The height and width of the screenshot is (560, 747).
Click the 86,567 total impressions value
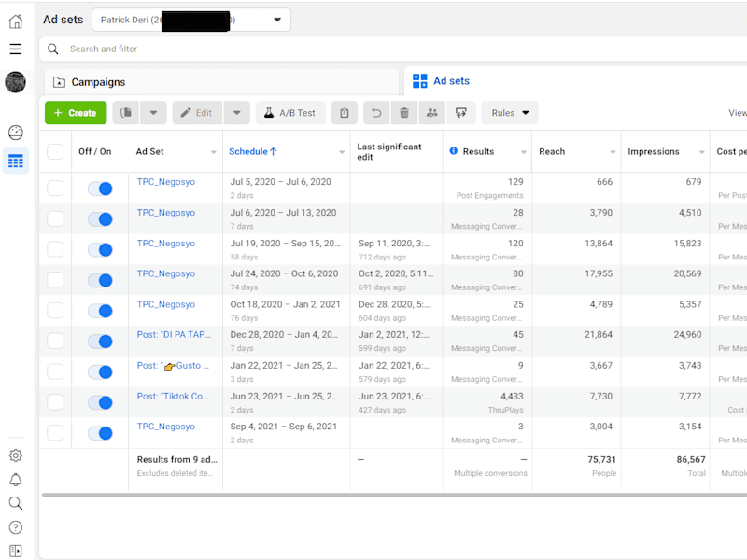[691, 459]
